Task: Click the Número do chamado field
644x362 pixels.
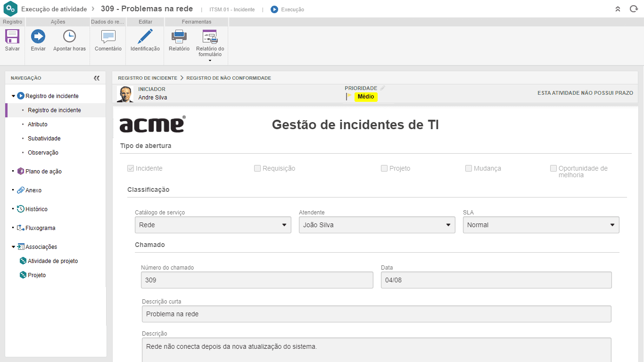Action: click(257, 280)
